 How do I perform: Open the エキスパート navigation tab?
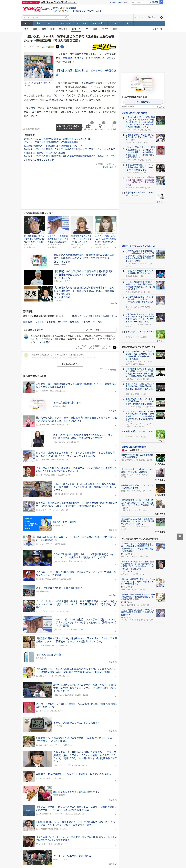tap(64, 24)
